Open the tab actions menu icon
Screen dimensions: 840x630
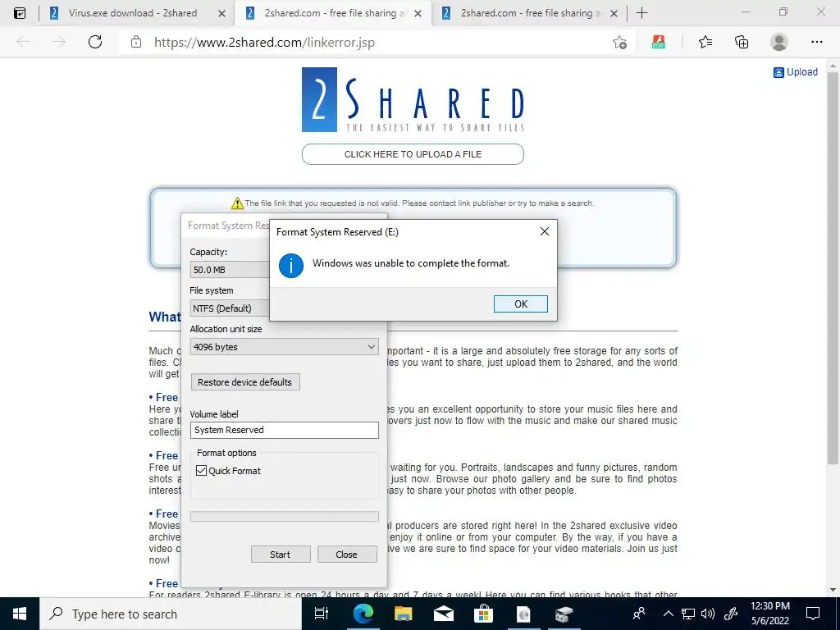[20, 13]
